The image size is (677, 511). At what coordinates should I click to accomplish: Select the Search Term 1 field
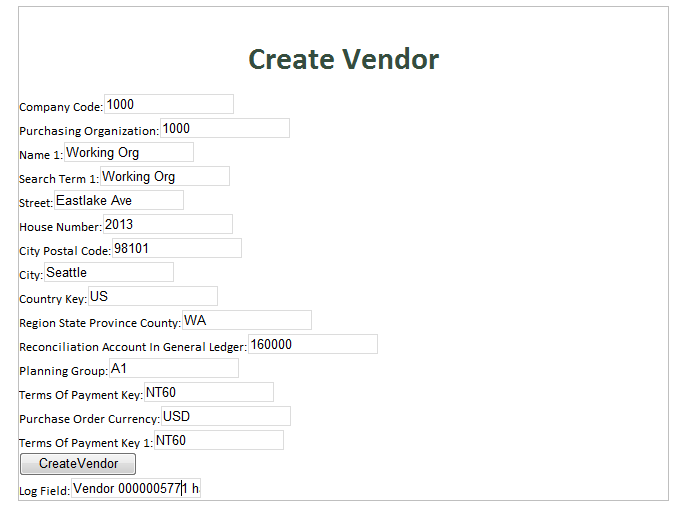[164, 176]
